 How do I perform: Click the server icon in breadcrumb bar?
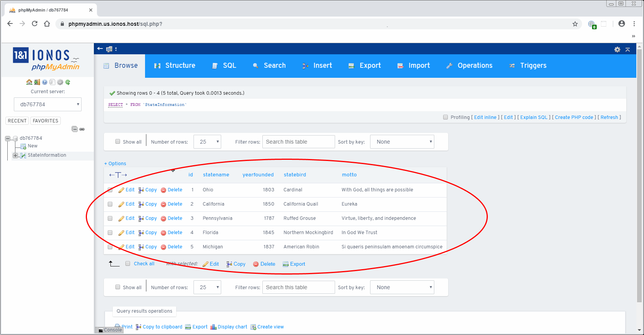[109, 49]
